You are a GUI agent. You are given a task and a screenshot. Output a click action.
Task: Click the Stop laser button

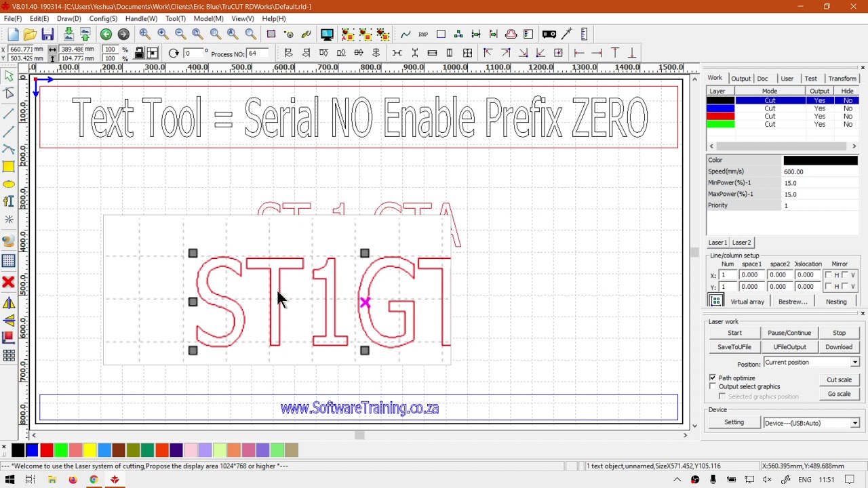tap(839, 333)
